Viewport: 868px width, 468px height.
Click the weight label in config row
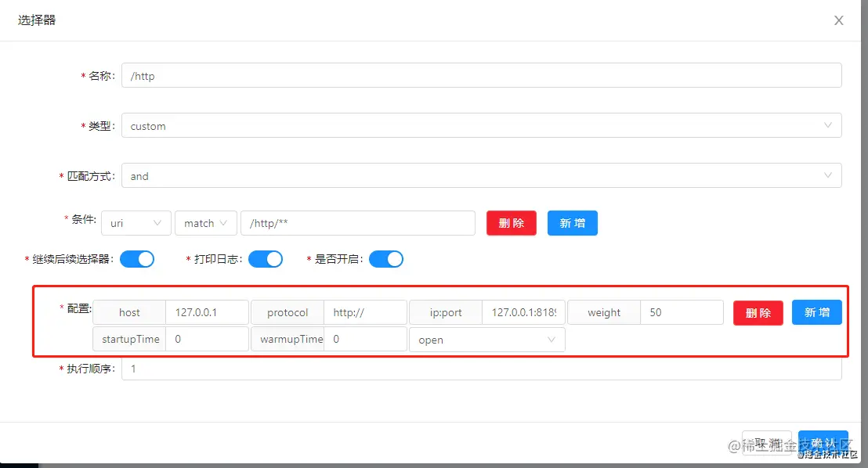point(604,312)
